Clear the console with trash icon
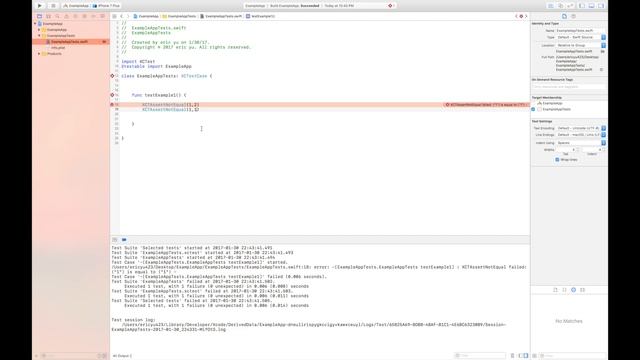 (512, 356)
